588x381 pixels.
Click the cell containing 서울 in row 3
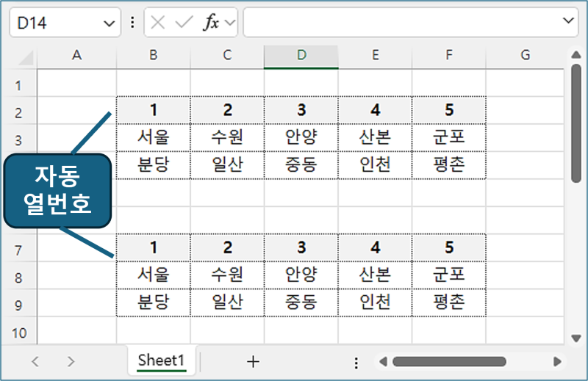[x=153, y=137]
